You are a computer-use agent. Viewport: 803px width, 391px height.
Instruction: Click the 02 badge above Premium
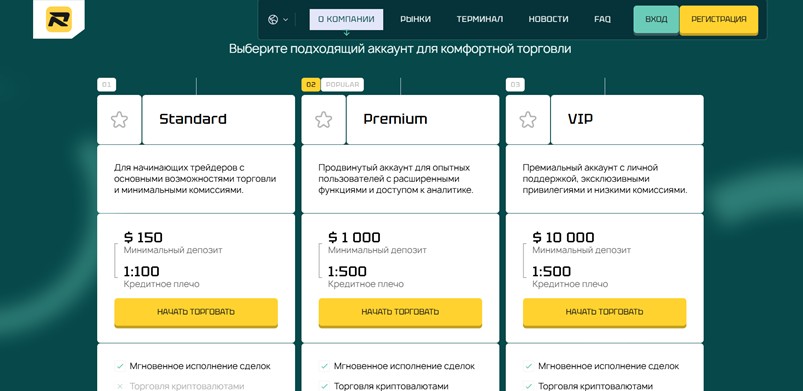(311, 85)
